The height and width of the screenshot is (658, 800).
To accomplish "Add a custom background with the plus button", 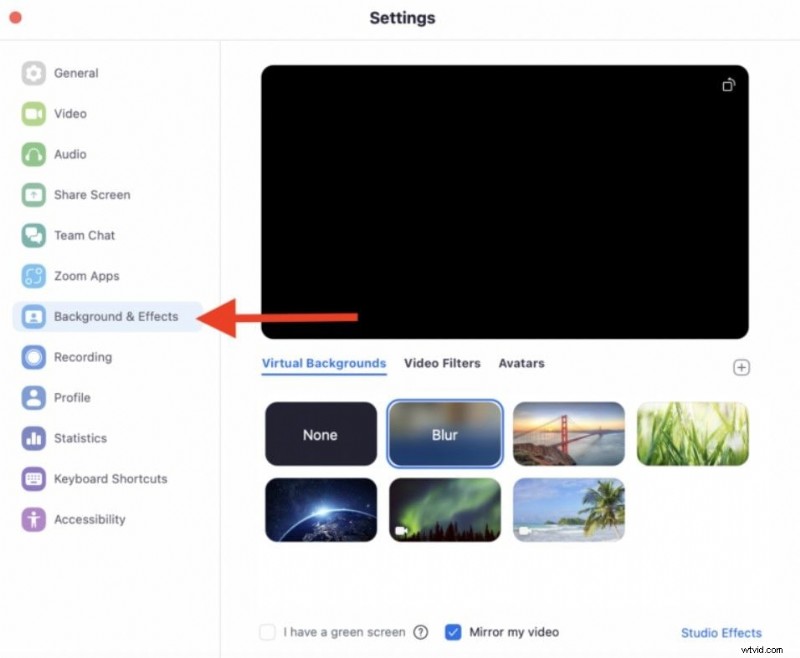I will click(742, 367).
